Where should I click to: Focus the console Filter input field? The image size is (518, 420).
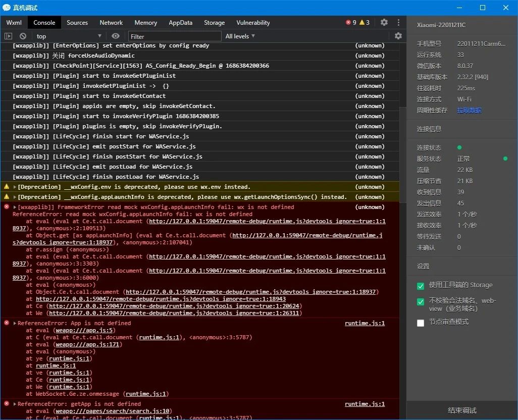pos(174,36)
